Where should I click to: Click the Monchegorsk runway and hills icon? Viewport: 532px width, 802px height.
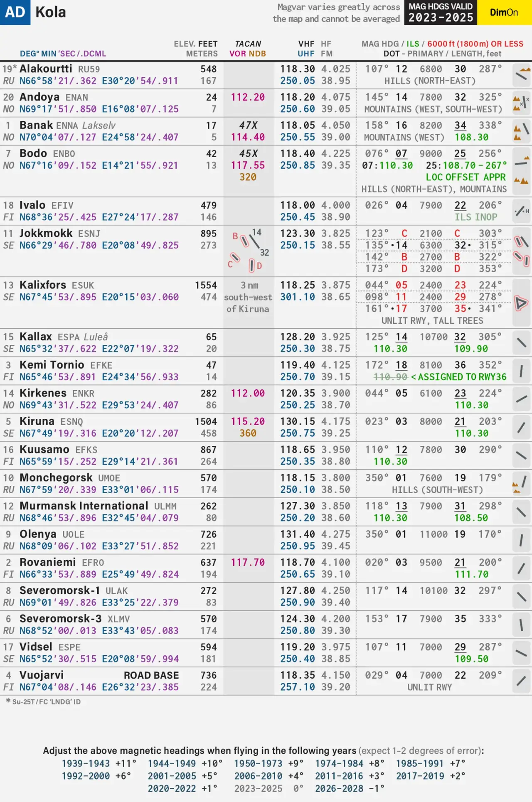point(522,484)
